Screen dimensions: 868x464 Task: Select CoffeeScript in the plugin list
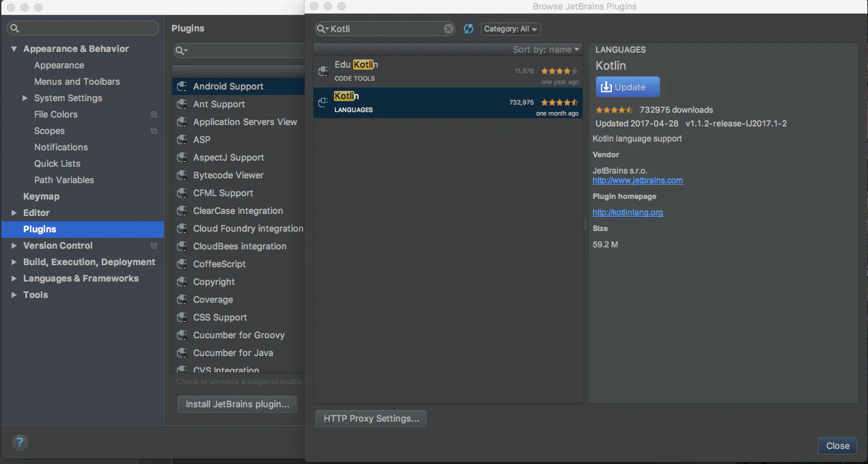click(238, 264)
